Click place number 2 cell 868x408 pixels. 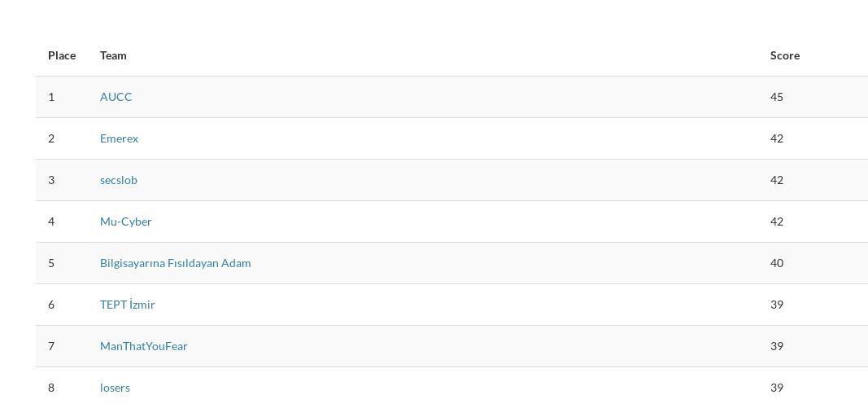pos(51,138)
